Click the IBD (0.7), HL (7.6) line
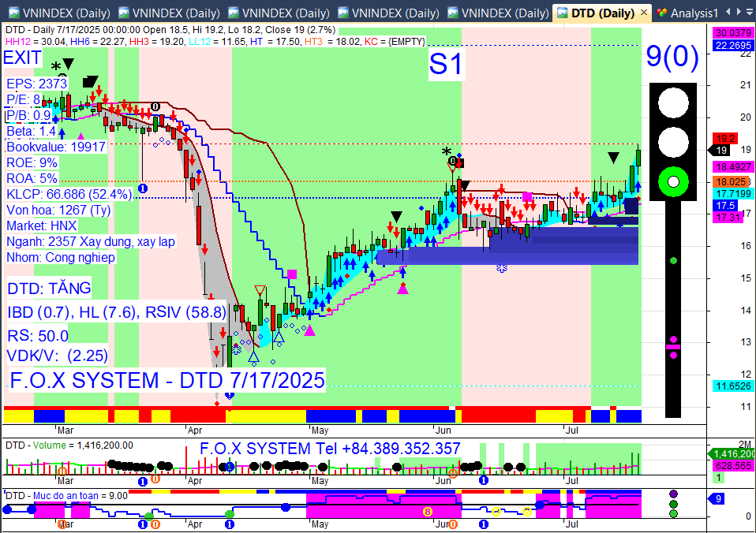The width and height of the screenshot is (756, 533). pyautogui.click(x=117, y=312)
